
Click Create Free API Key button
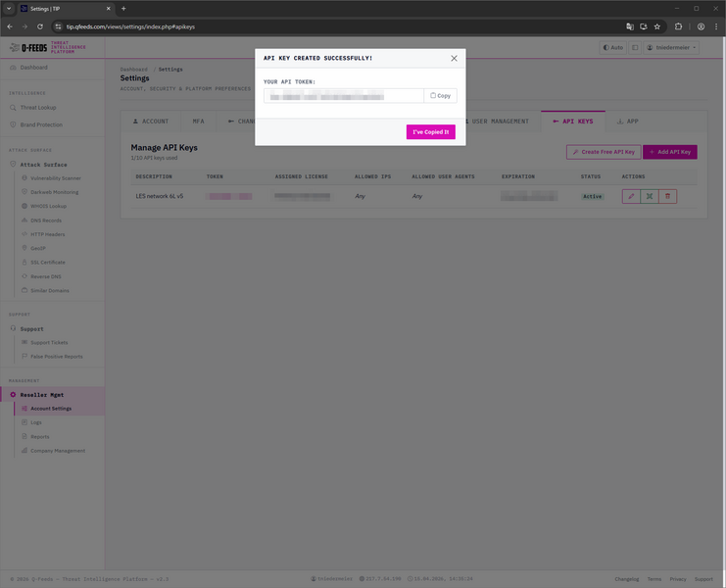pyautogui.click(x=604, y=152)
